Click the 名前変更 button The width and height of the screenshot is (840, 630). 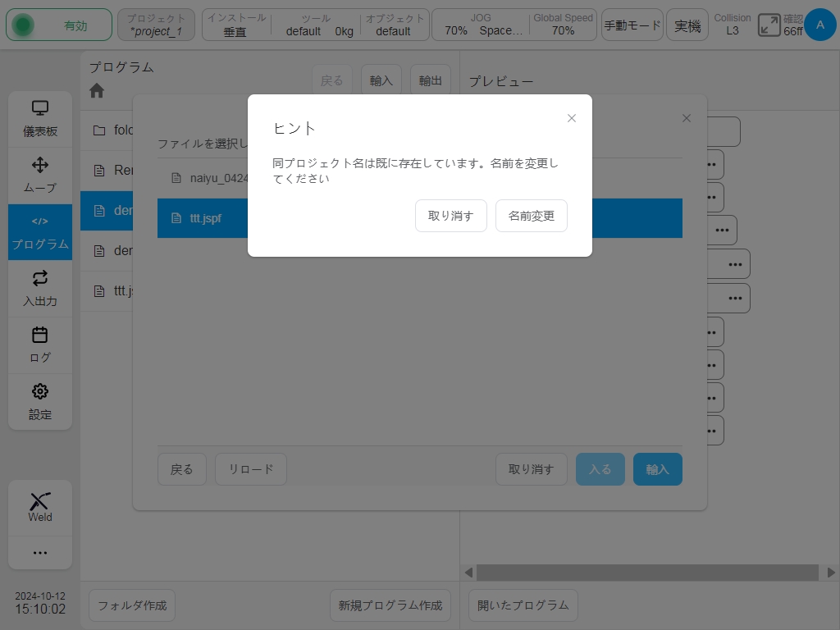[531, 216]
